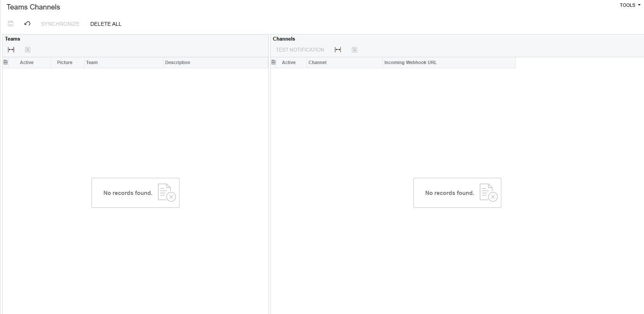Click the Teams panel title
Image resolution: width=644 pixels, height=314 pixels.
point(13,39)
